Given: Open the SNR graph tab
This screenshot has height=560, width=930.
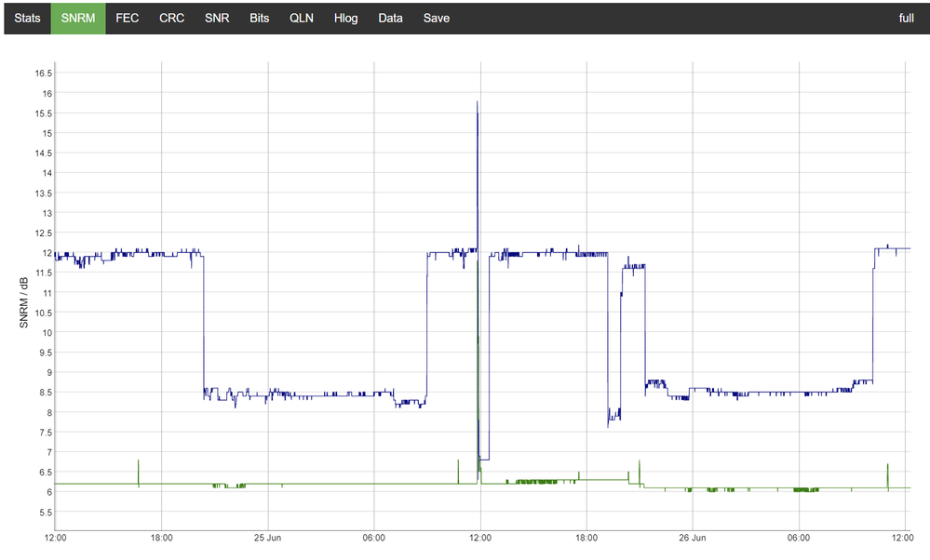Looking at the screenshot, I should [217, 18].
